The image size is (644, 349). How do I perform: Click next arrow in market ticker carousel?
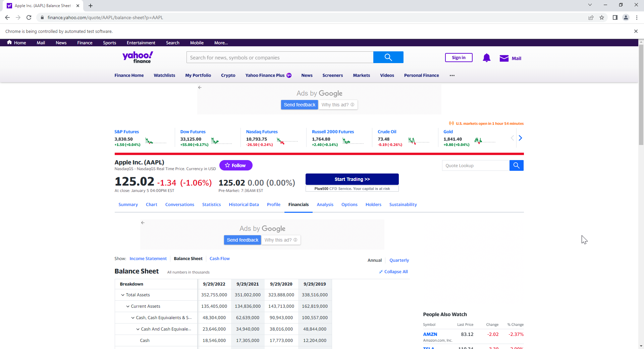tap(520, 138)
